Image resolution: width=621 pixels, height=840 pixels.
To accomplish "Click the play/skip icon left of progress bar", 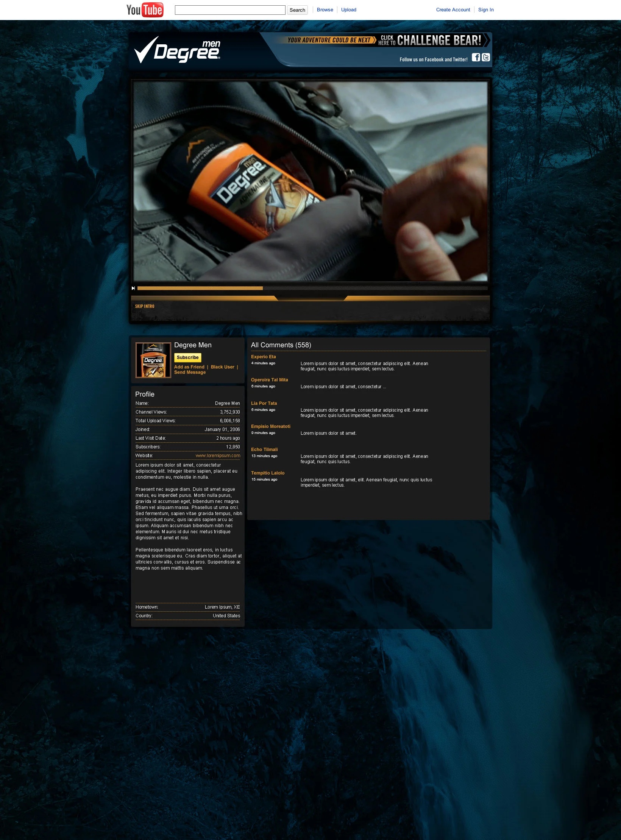I will pyautogui.click(x=133, y=288).
